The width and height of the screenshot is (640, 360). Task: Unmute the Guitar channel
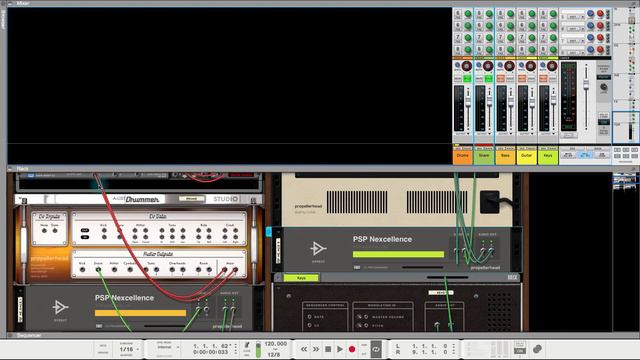coord(522,78)
